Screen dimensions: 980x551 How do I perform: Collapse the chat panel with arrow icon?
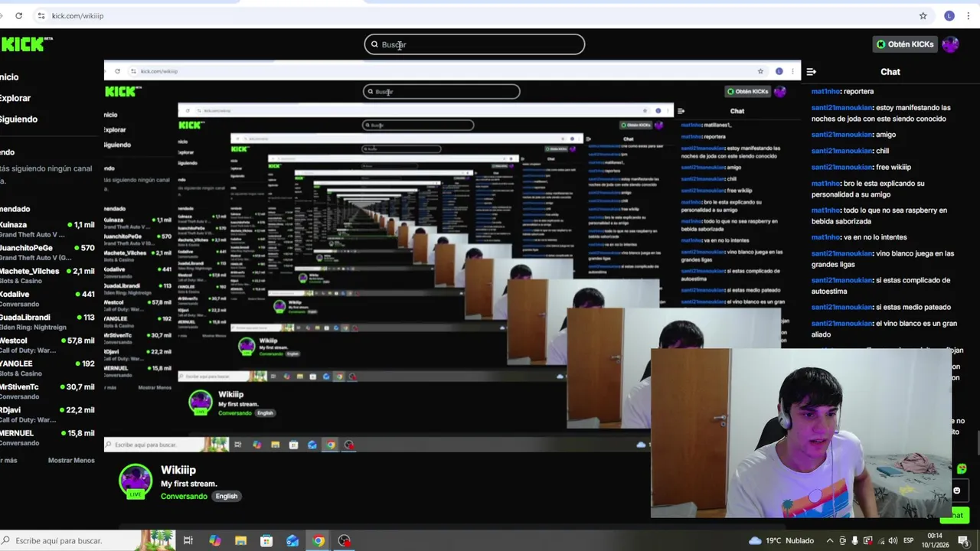click(x=811, y=72)
